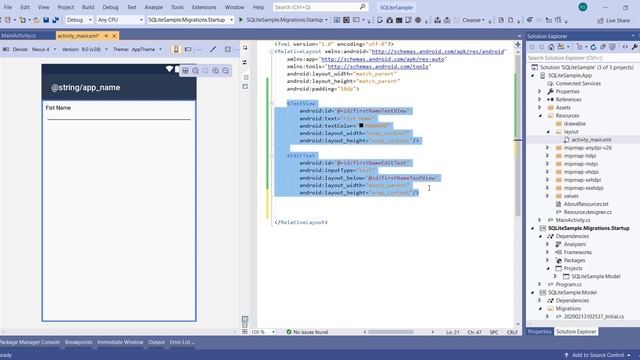The height and width of the screenshot is (360, 640).
Task: Switch designer to landscape orientation
Action: coord(188,49)
